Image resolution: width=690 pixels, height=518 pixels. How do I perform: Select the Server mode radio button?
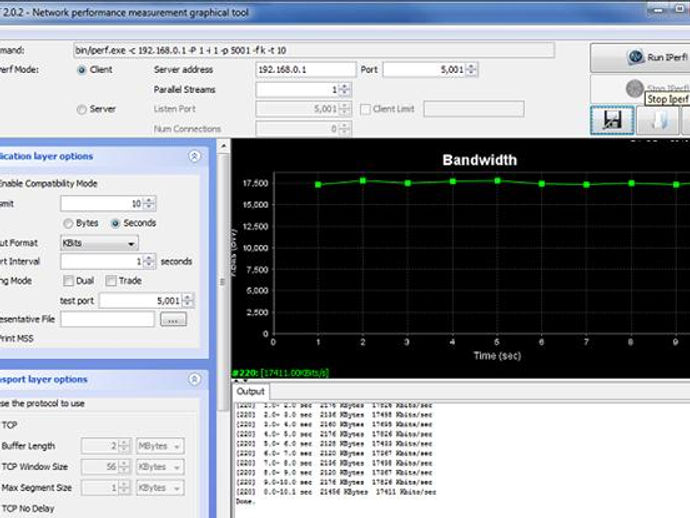[82, 109]
